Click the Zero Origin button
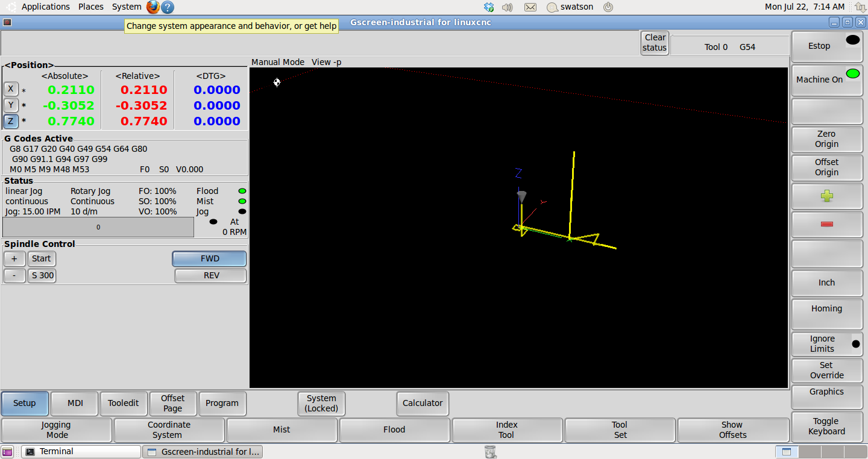This screenshot has width=868, height=459. pyautogui.click(x=826, y=139)
